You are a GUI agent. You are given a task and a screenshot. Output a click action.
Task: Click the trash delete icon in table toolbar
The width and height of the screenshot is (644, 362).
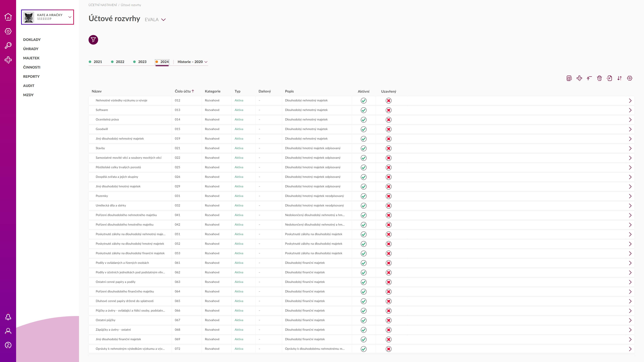click(x=599, y=78)
